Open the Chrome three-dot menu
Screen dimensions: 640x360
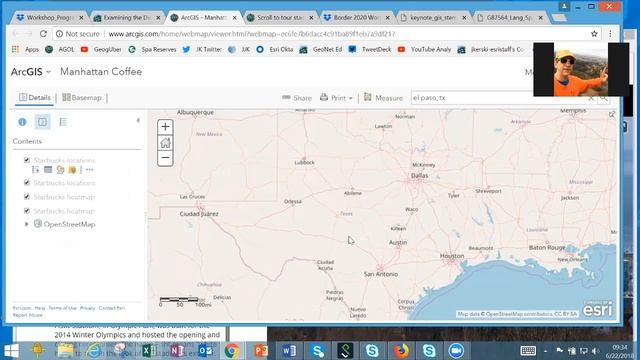click(x=610, y=34)
